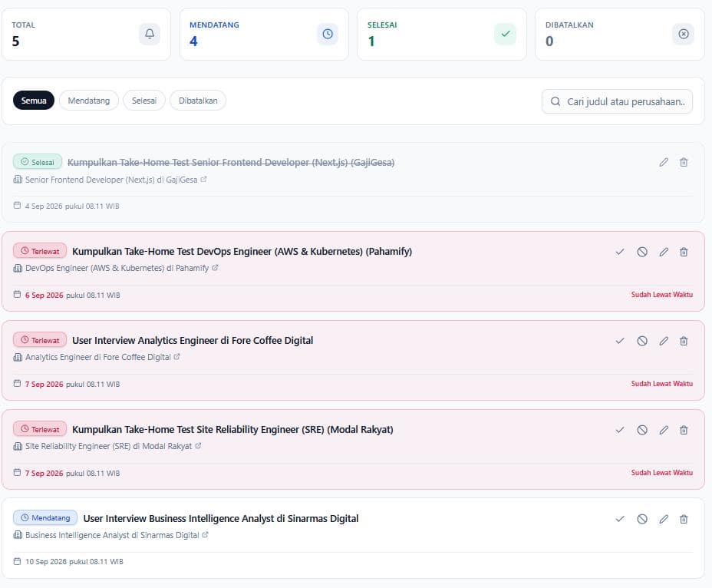Filter the list by Dibatalkan
The width and height of the screenshot is (712, 588).
pyautogui.click(x=198, y=101)
